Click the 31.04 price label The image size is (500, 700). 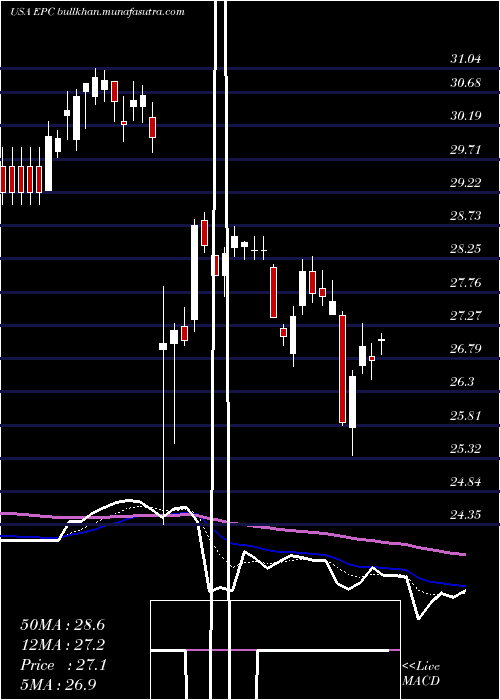point(466,59)
